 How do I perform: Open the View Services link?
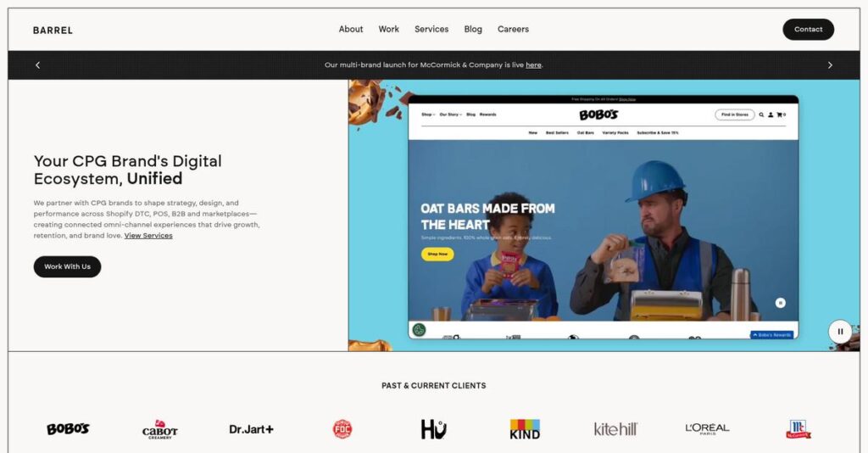click(x=148, y=235)
